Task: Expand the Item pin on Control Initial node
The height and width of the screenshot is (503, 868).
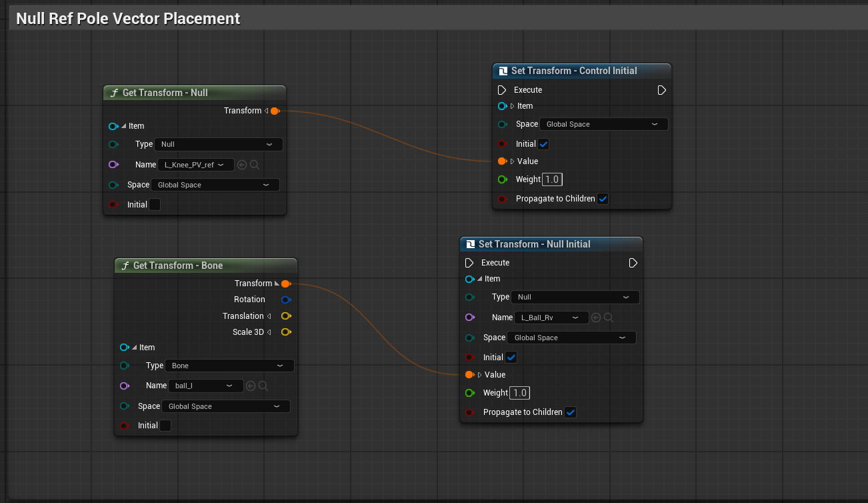Action: pos(513,106)
